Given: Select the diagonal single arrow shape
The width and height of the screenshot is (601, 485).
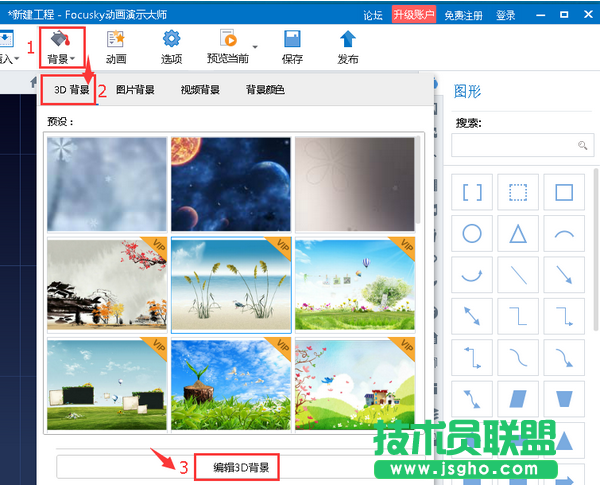Looking at the screenshot, I should point(564,275).
